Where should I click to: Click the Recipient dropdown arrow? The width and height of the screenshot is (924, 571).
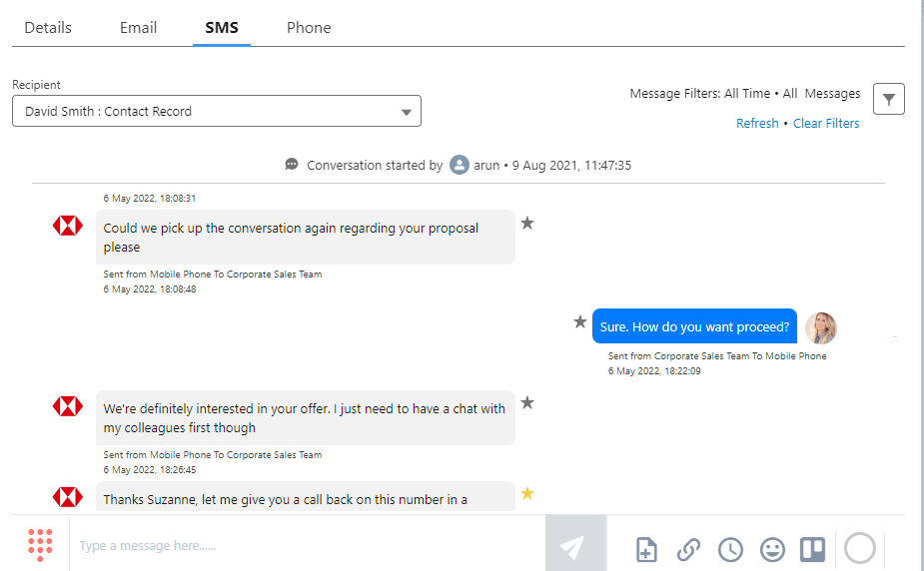406,112
